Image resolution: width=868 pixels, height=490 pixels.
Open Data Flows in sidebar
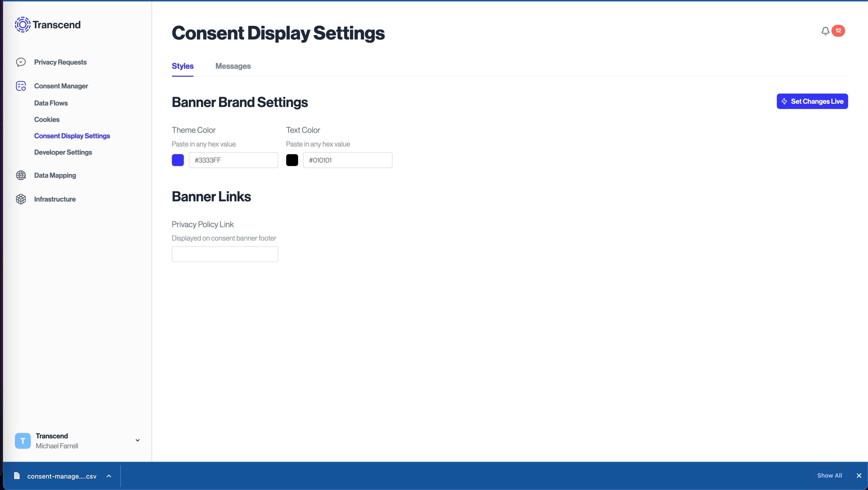click(x=51, y=103)
